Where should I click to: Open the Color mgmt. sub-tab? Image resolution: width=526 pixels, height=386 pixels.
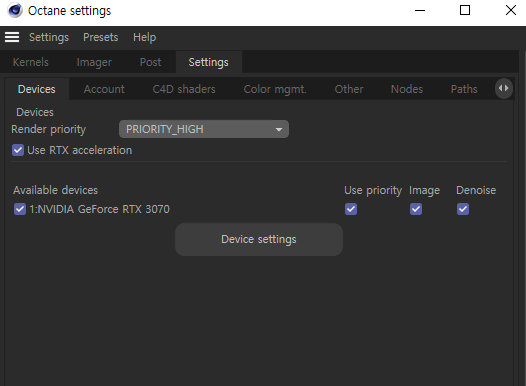coord(275,89)
